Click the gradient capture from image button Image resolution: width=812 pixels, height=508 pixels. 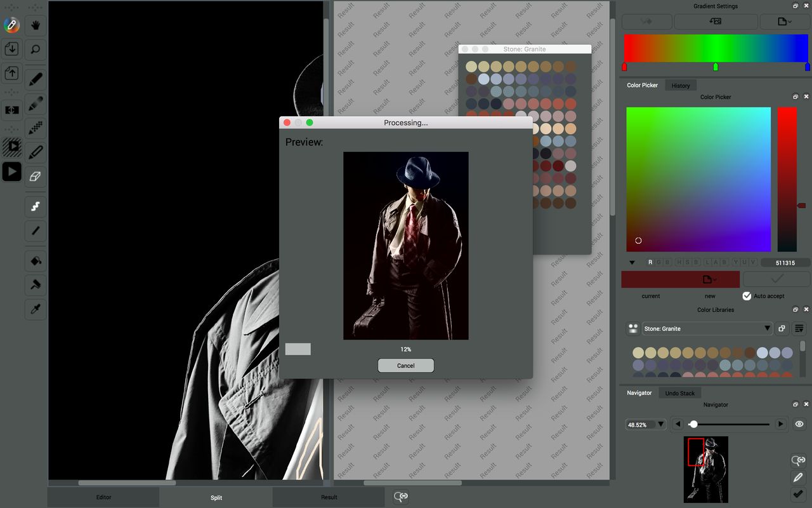point(716,21)
